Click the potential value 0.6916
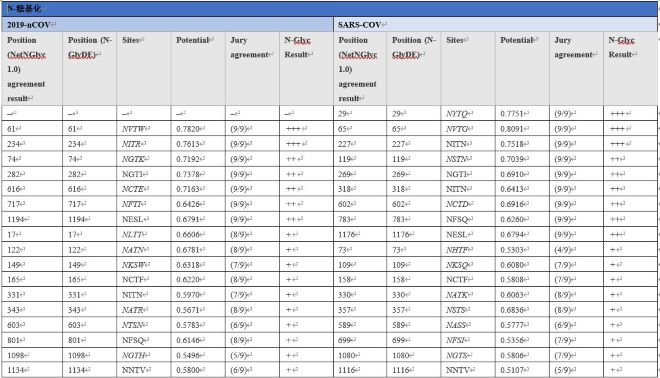This screenshot has width=660, height=378. pyautogui.click(x=512, y=204)
